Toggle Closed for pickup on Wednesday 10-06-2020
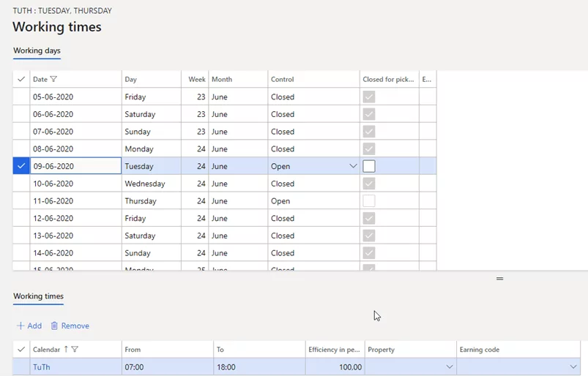The image size is (588, 376). (x=369, y=184)
